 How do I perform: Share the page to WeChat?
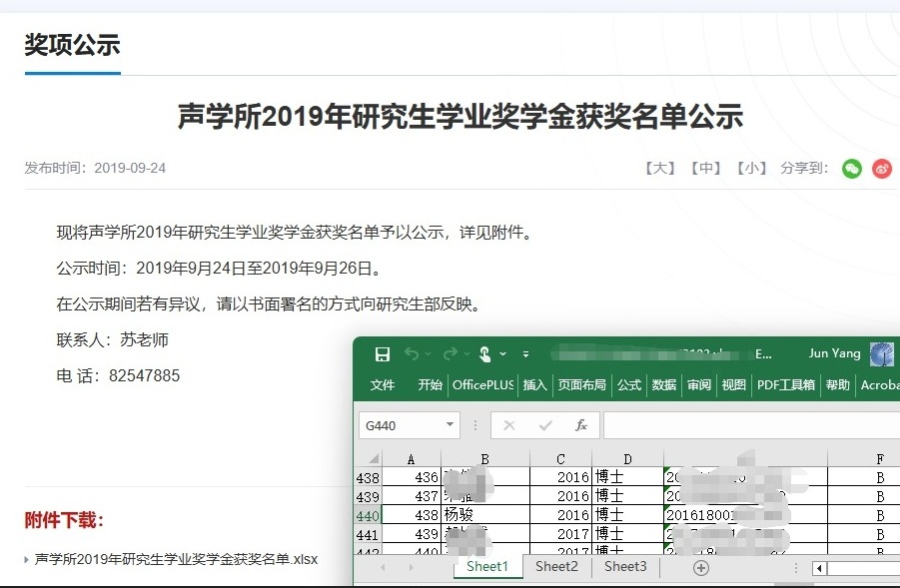click(x=851, y=169)
